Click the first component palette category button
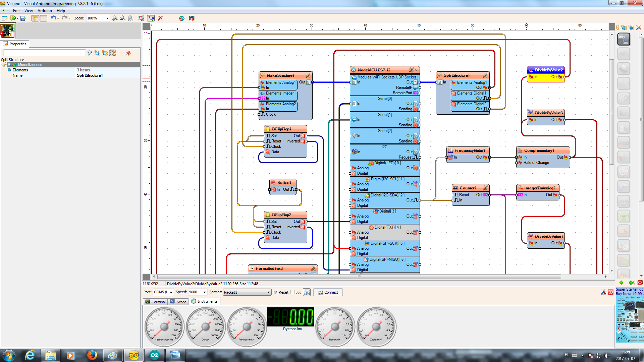 624,39
